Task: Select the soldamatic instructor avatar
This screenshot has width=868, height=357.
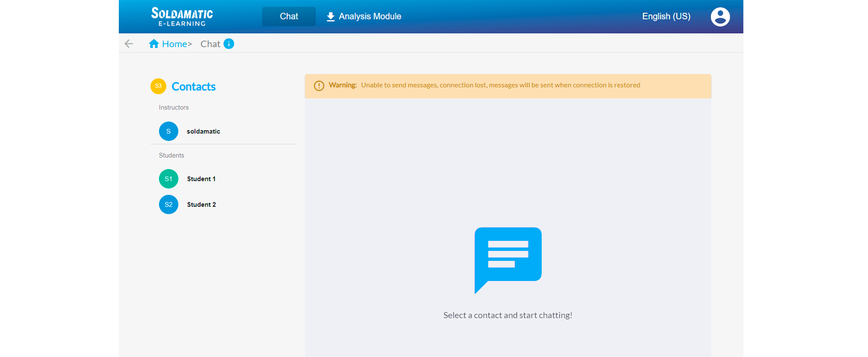Action: point(168,131)
